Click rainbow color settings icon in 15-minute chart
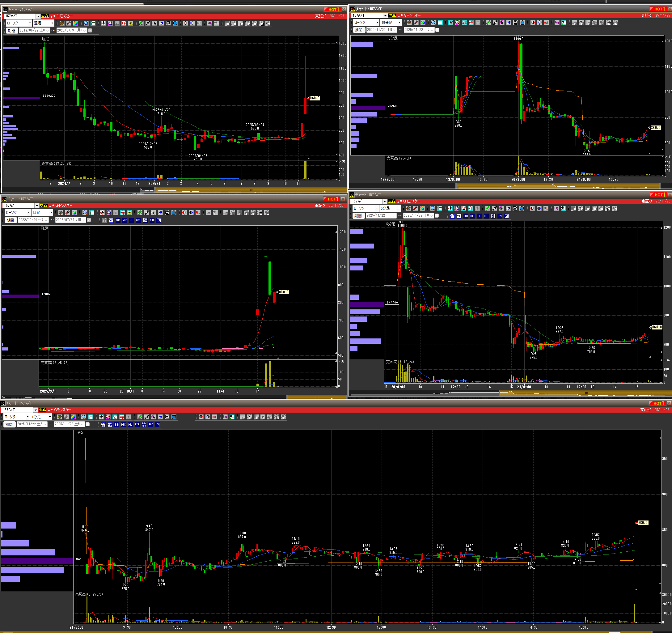Image resolution: width=672 pixels, height=633 pixels. 423,23
